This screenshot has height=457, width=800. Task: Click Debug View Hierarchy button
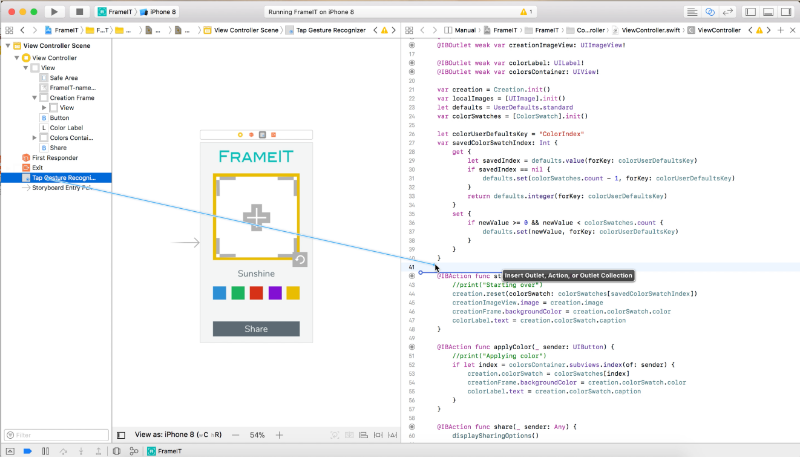coord(116,451)
